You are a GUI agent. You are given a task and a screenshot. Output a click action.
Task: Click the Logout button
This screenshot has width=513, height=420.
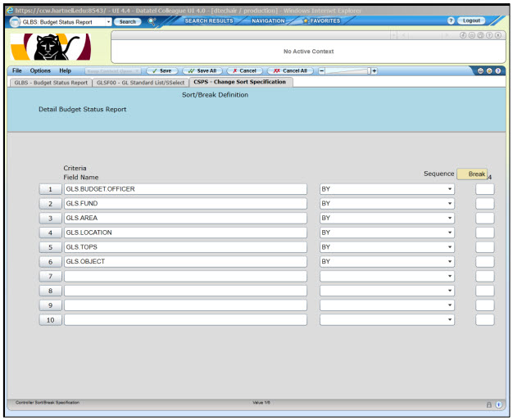tap(473, 20)
